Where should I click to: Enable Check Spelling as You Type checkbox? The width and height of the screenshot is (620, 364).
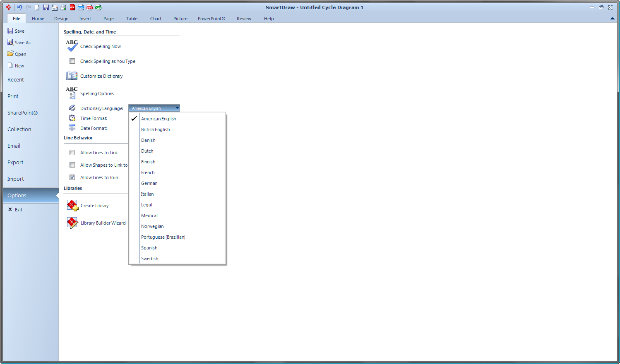pyautogui.click(x=72, y=61)
